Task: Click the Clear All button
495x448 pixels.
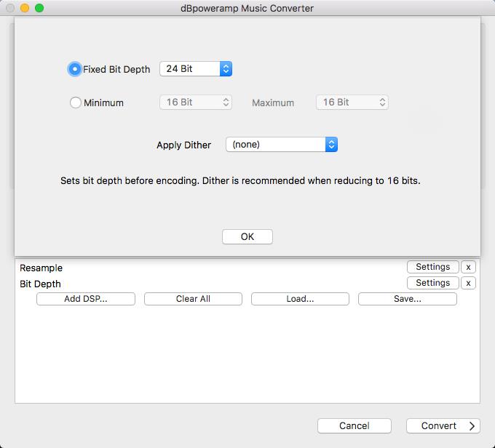Action: pos(193,299)
